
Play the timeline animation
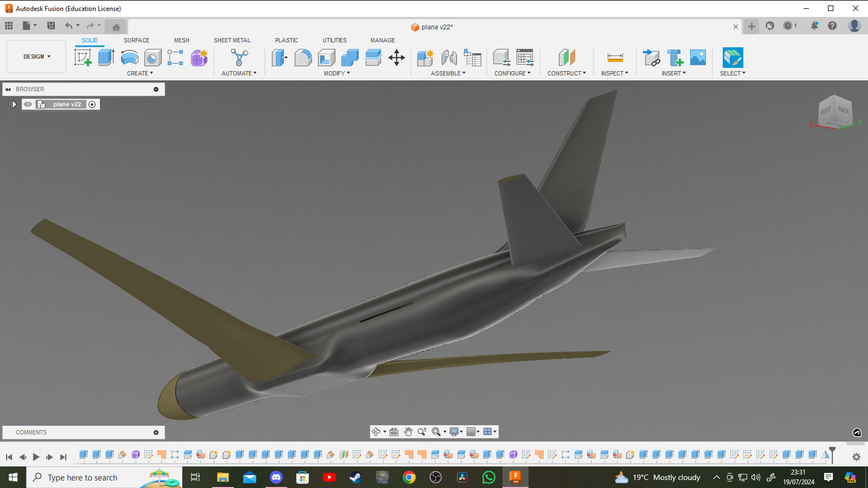pyautogui.click(x=36, y=457)
